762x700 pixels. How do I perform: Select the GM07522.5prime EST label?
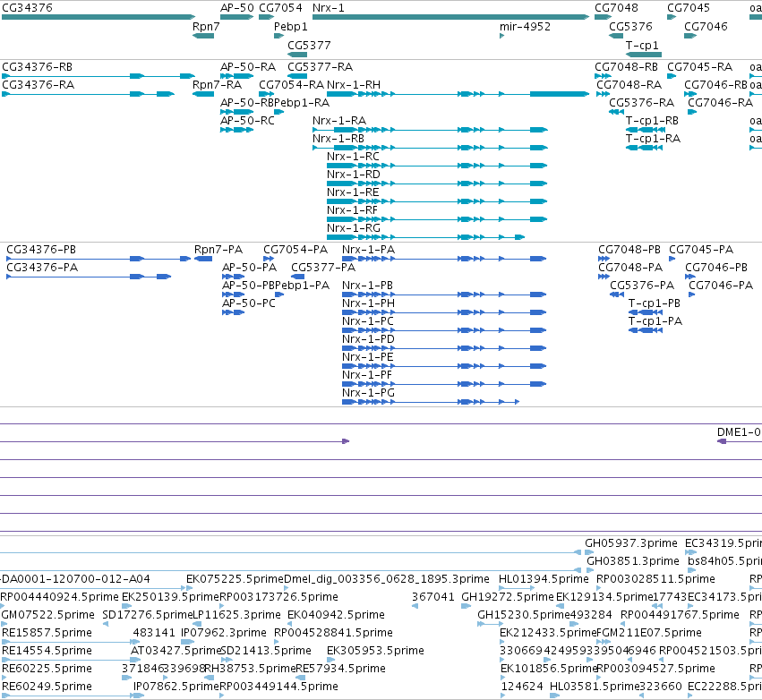click(48, 614)
